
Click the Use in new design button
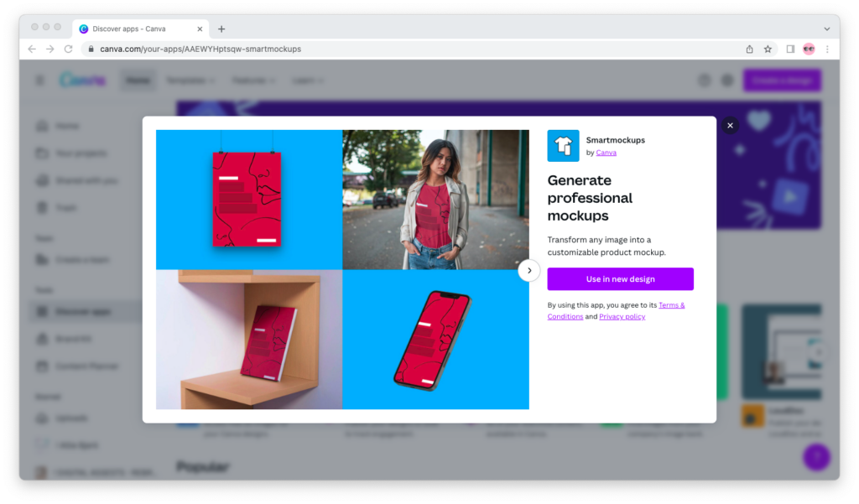[620, 279]
